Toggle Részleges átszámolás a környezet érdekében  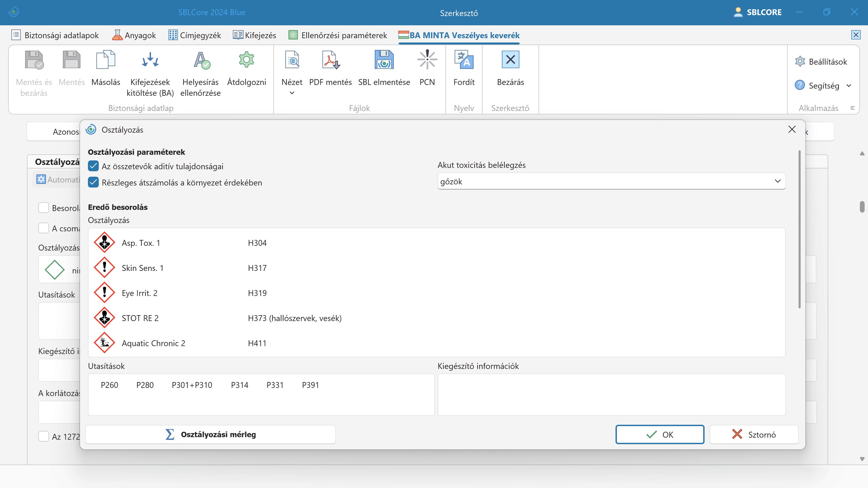(x=93, y=182)
